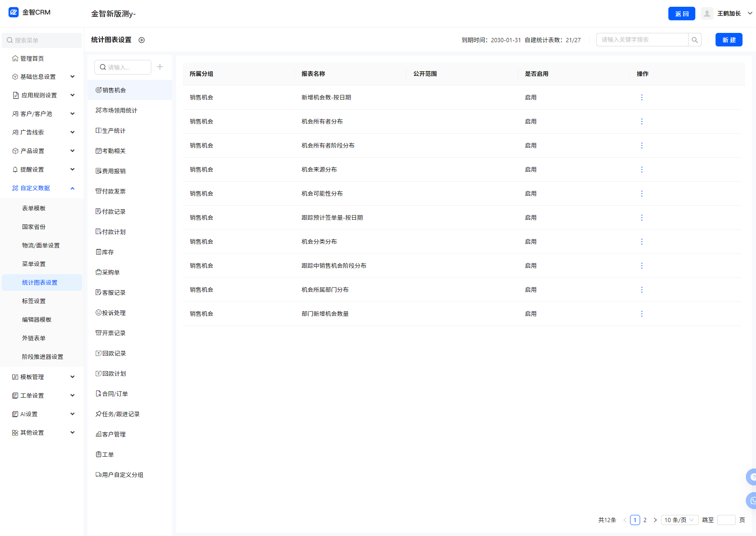Click the 返回 button
This screenshot has width=756, height=536.
(x=681, y=13)
